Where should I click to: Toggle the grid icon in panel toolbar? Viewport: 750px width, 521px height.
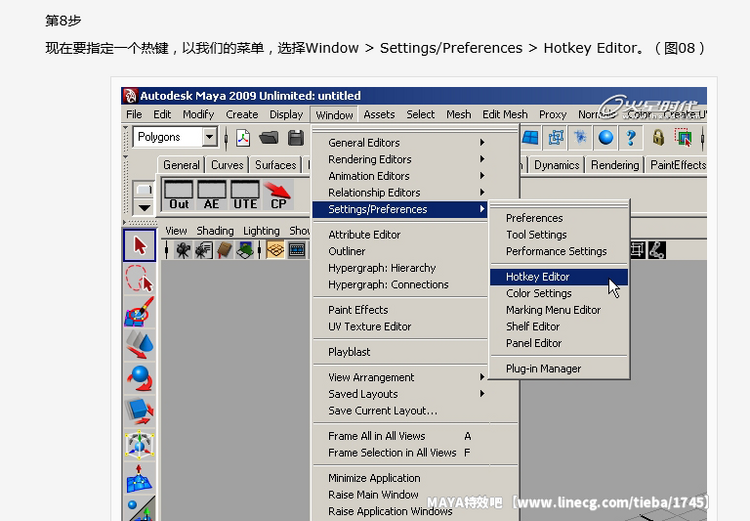click(x=275, y=250)
